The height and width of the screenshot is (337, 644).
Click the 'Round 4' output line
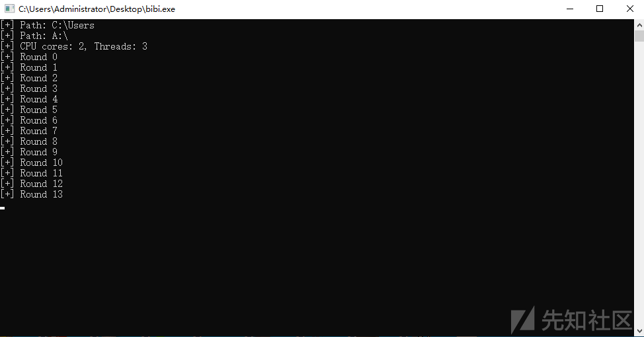point(28,99)
